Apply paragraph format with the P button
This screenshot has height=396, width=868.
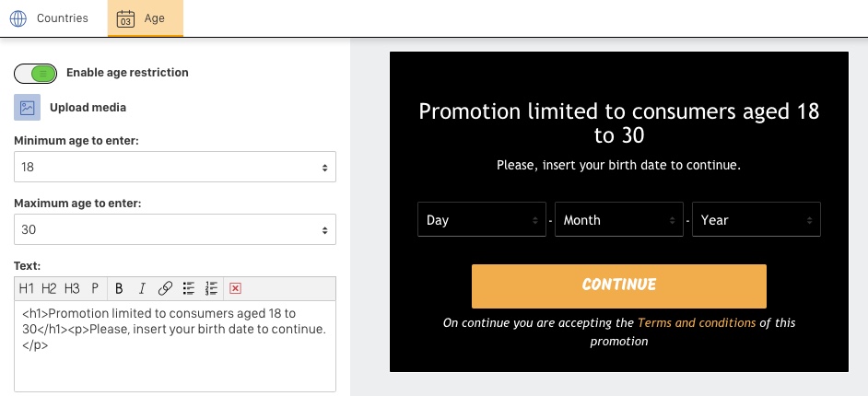(x=95, y=288)
